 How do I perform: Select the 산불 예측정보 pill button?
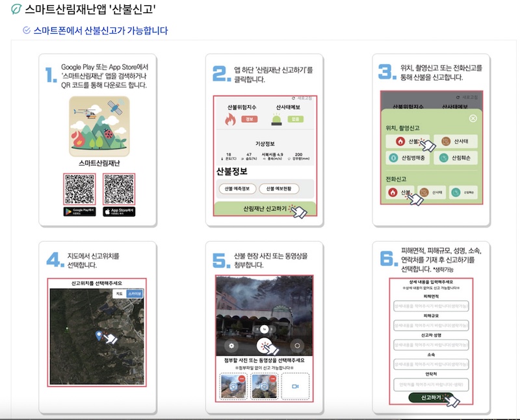(237, 189)
